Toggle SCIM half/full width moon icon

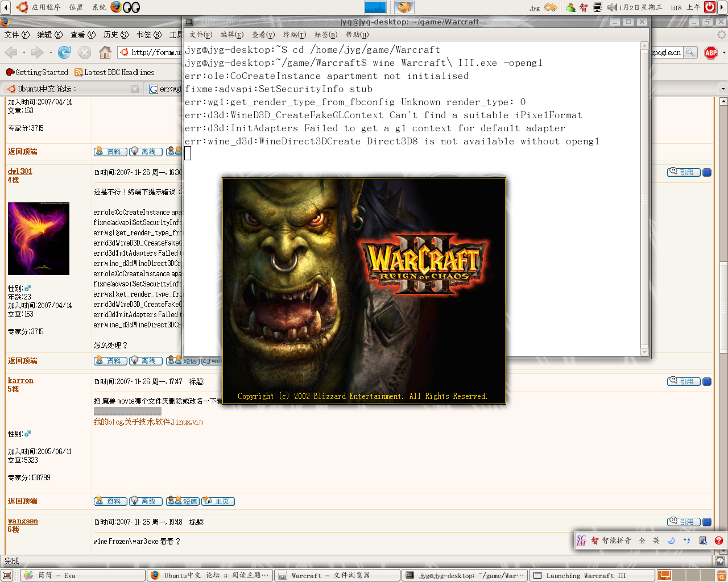(671, 541)
